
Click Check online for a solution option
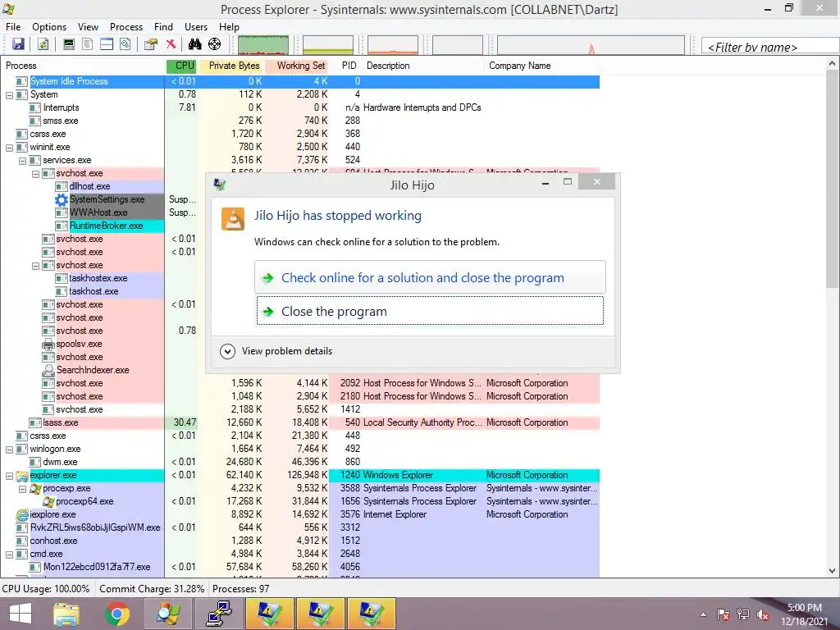click(430, 277)
